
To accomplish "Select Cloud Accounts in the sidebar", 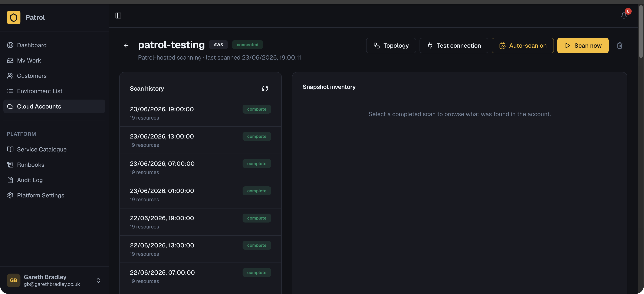I will [54, 106].
